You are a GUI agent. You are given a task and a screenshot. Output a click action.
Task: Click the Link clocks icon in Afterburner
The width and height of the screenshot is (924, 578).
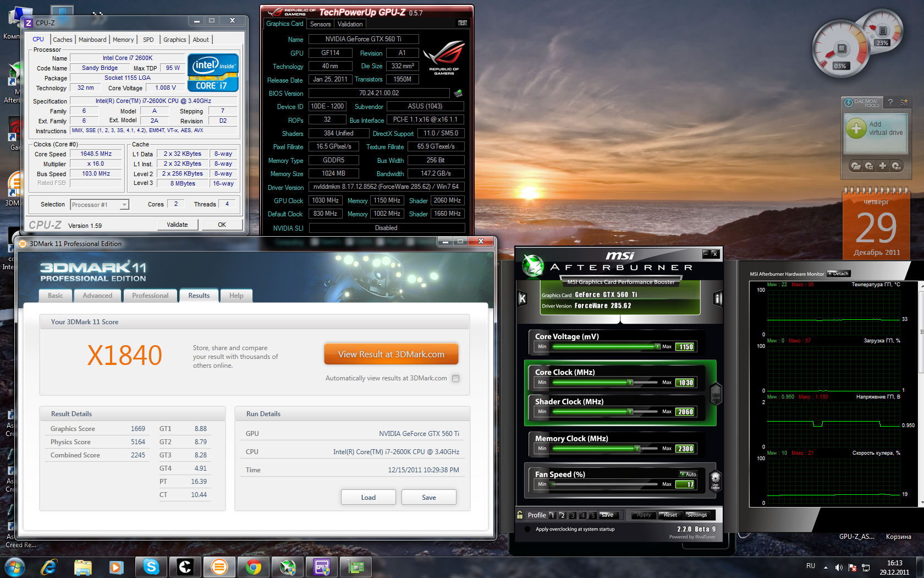pos(716,393)
